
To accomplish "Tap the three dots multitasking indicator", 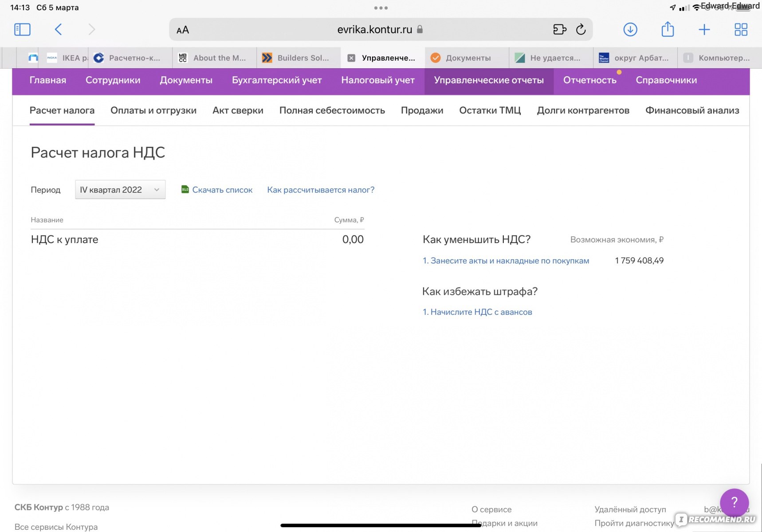I will pos(381,8).
